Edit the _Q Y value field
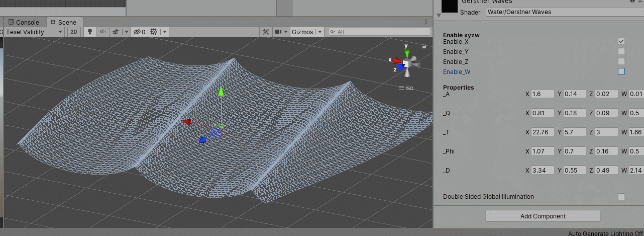This screenshot has height=236, width=644. [575, 113]
